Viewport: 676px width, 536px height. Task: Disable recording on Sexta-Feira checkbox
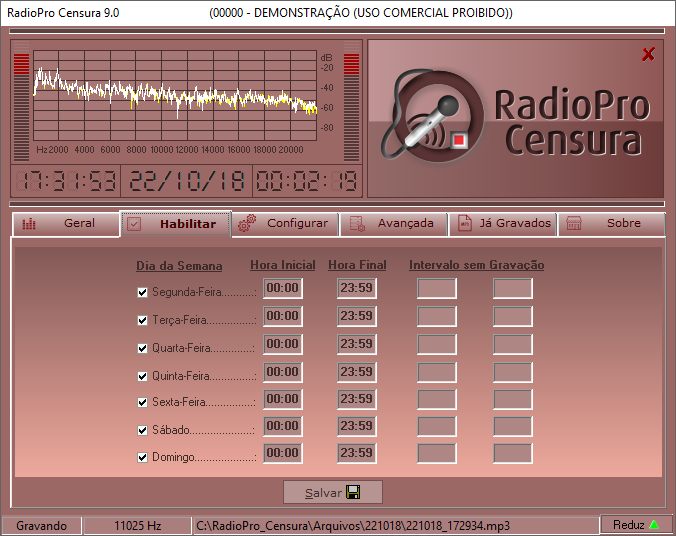point(142,402)
